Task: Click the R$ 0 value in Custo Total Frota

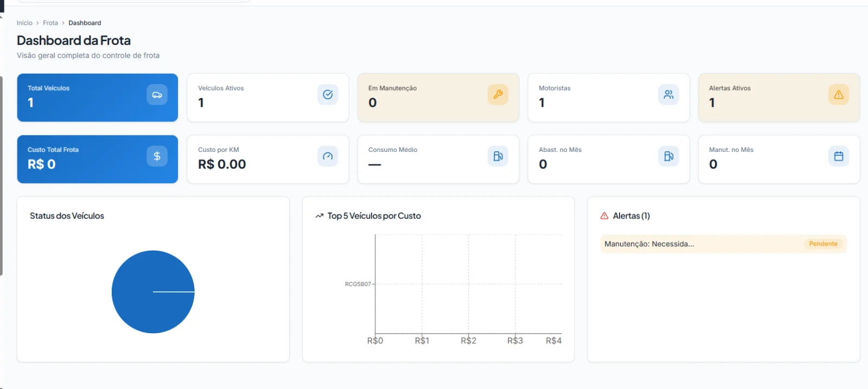Action: pyautogui.click(x=42, y=164)
